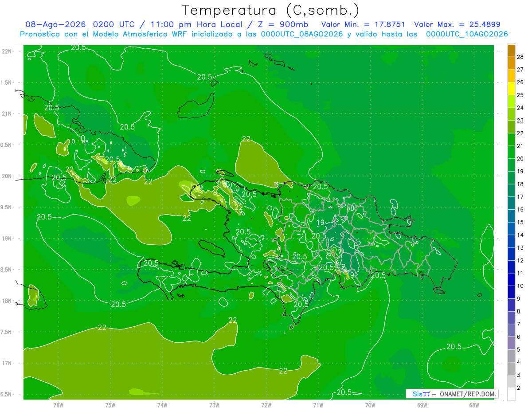The width and height of the screenshot is (532, 411).
Task: Click the '71W' longitude axis label
Action: (318, 405)
